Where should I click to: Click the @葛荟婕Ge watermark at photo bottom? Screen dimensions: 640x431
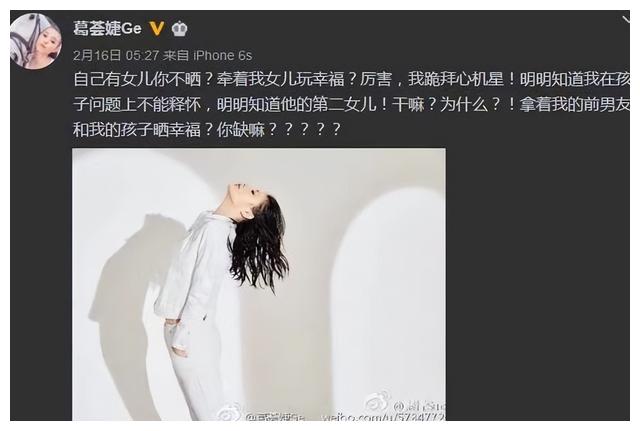click(275, 417)
